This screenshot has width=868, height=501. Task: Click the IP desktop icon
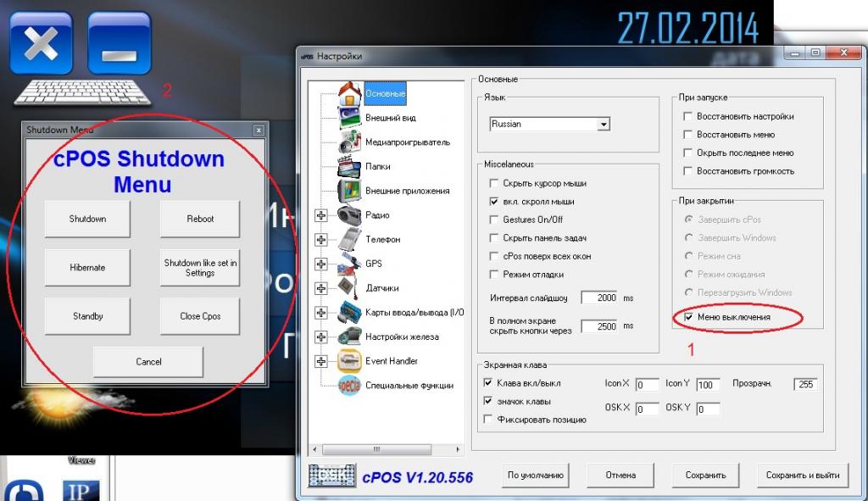[81, 491]
